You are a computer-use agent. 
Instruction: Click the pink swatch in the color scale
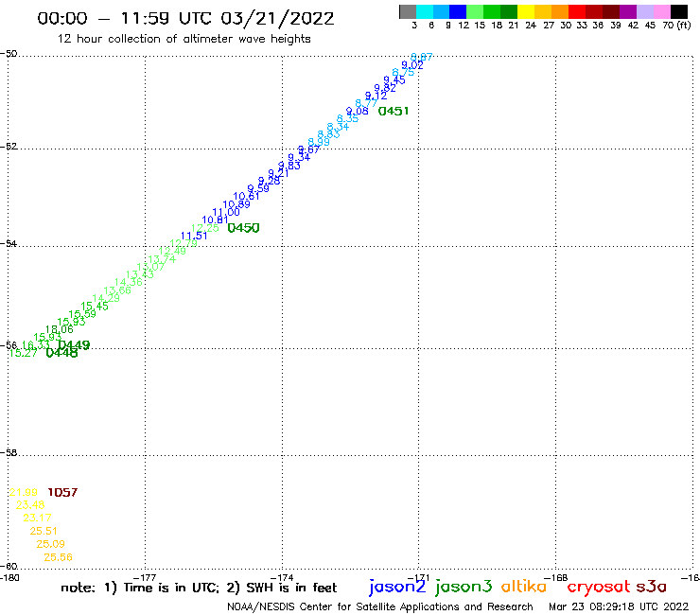pos(661,11)
